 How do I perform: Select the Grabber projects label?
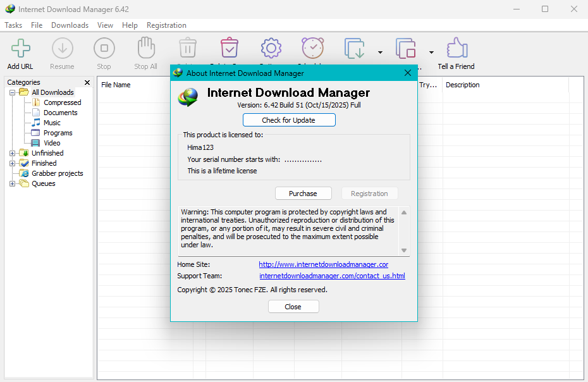58,173
